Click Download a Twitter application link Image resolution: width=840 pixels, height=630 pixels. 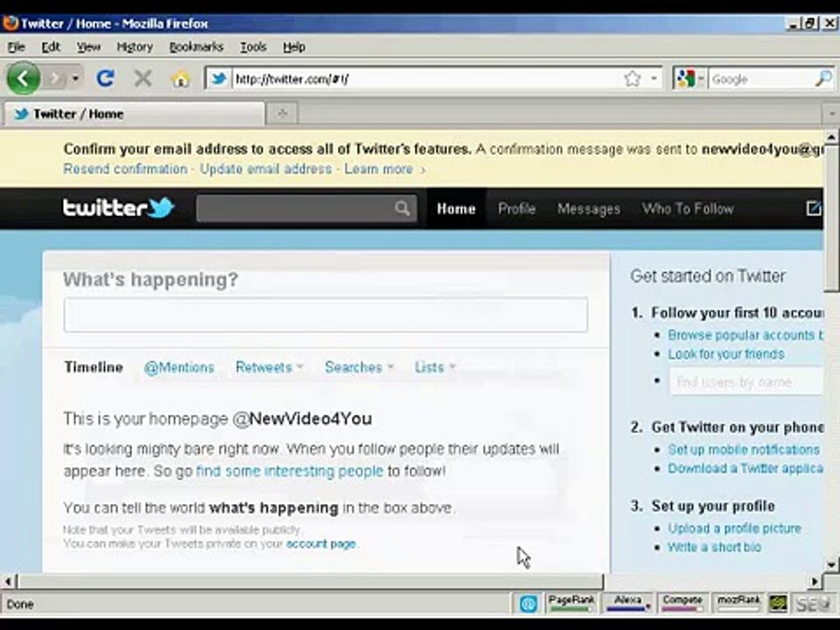click(x=745, y=468)
